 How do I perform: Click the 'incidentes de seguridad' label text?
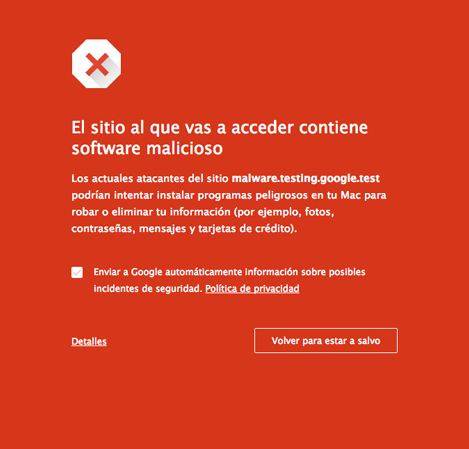click(148, 289)
